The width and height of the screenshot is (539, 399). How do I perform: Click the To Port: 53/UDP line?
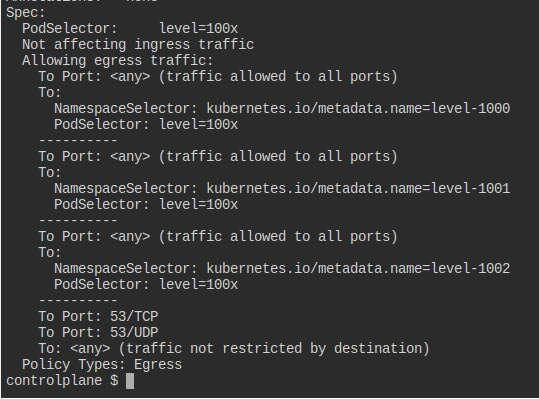[x=98, y=333]
